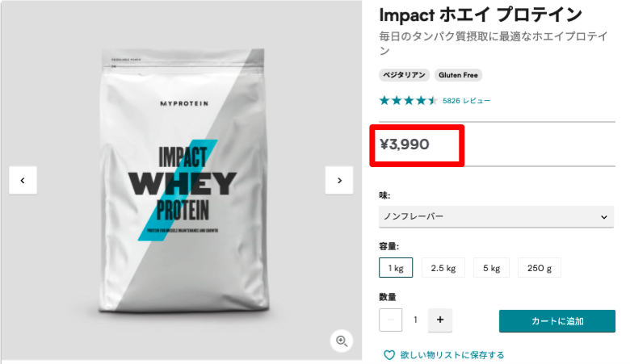Select the 250 g size option
630x364 pixels.
pos(540,268)
